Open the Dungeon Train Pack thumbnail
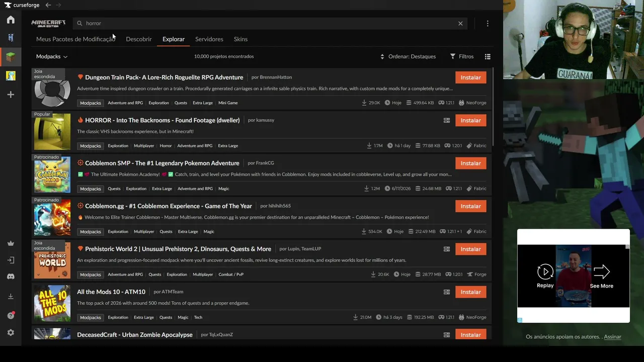This screenshot has width=644, height=362. 52,88
